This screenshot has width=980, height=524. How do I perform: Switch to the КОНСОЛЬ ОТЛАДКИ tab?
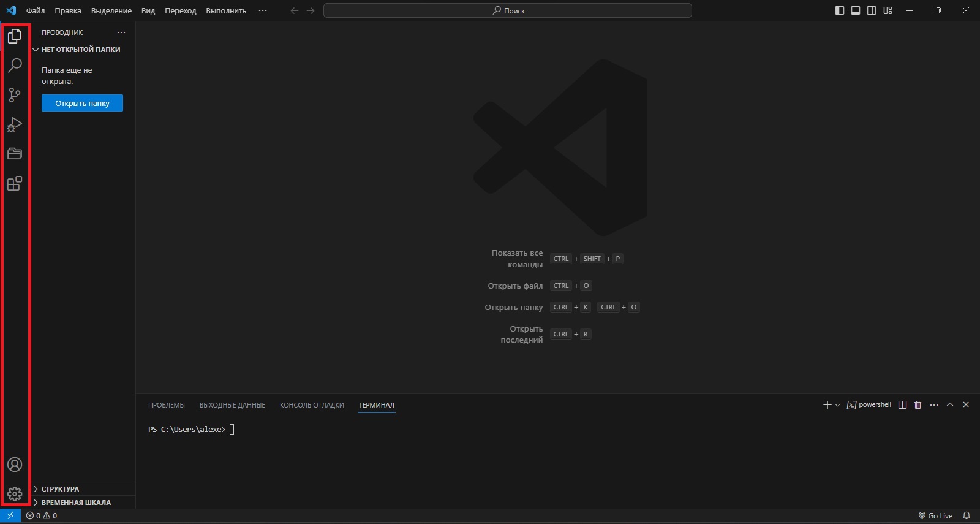[312, 405]
